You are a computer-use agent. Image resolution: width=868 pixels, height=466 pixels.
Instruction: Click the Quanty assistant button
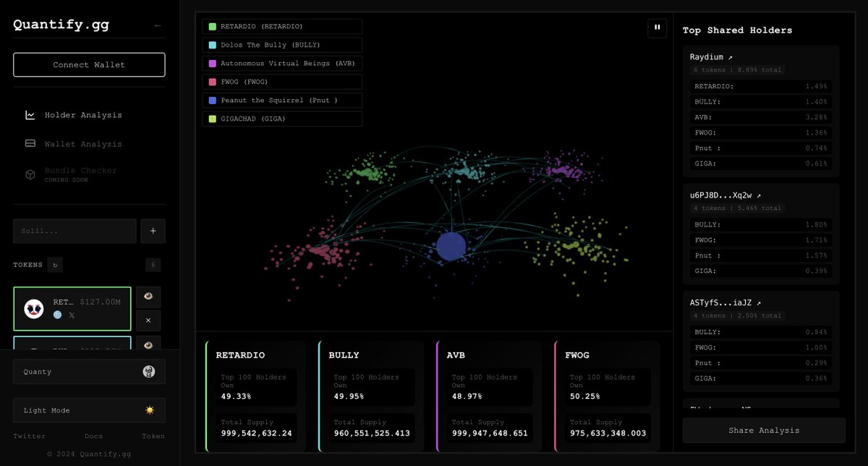(89, 371)
